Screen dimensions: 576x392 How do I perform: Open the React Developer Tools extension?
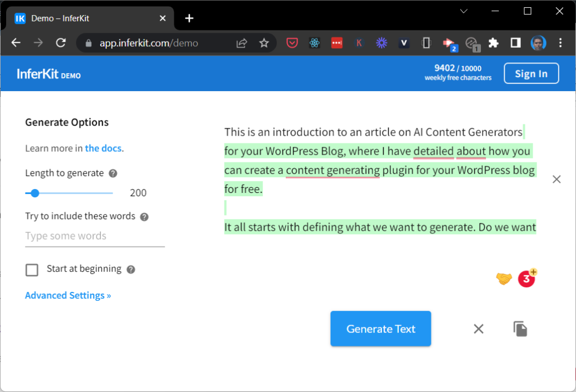click(314, 43)
